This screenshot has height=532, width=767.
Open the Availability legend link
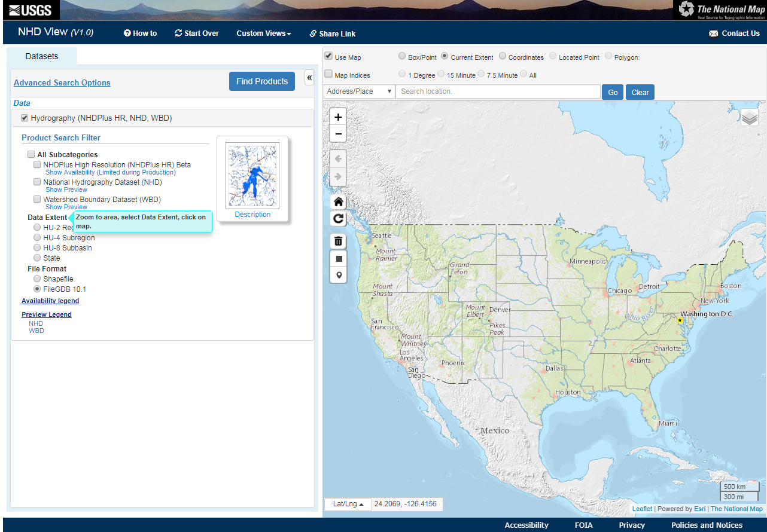(50, 301)
